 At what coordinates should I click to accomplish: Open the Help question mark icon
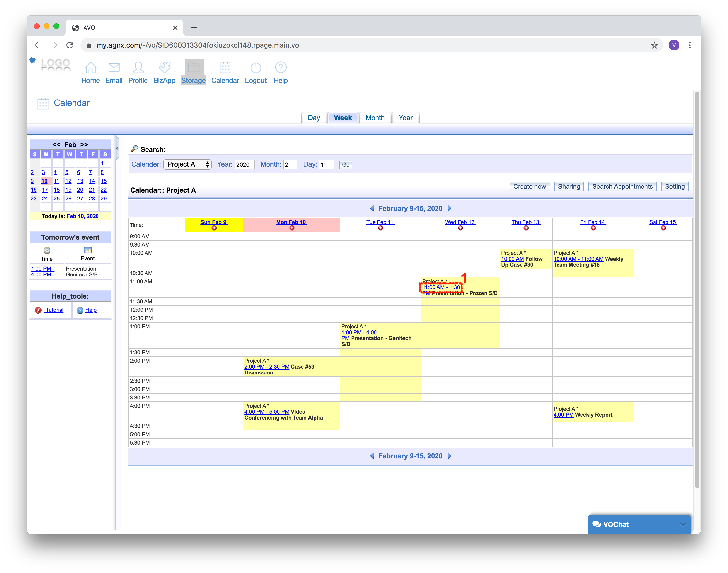point(281,68)
